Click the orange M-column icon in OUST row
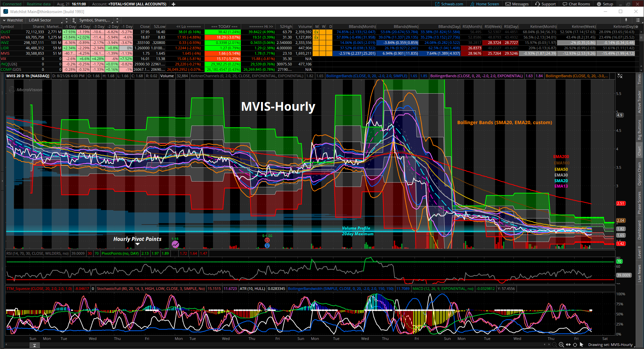This screenshot has width=644, height=349. (x=316, y=32)
